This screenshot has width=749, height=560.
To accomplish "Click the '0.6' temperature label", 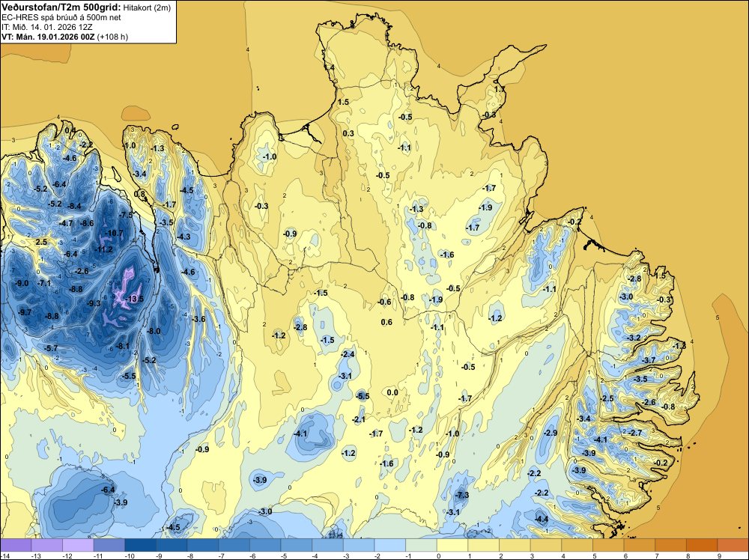I will (x=386, y=322).
